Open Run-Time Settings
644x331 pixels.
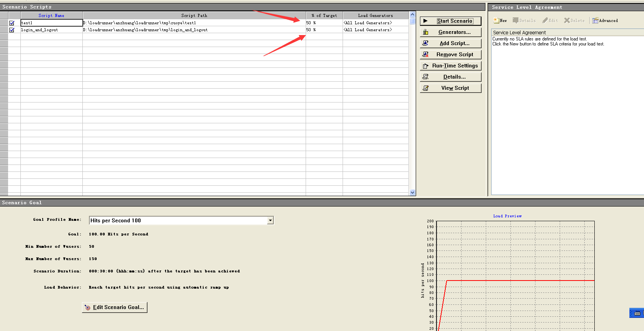pos(450,66)
